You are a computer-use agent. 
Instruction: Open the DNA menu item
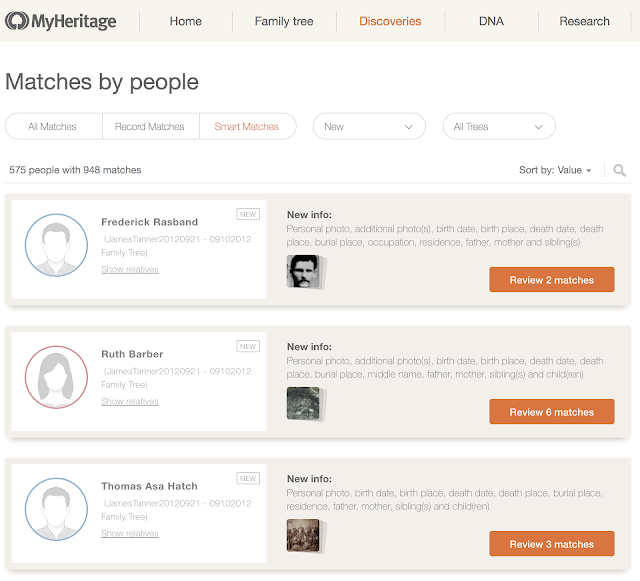(x=491, y=21)
